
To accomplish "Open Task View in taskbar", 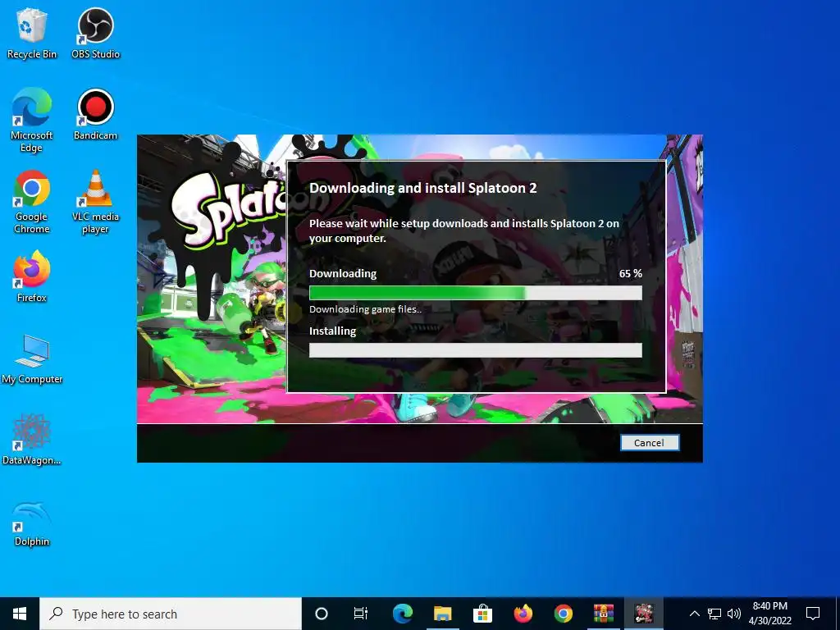I will 361,614.
